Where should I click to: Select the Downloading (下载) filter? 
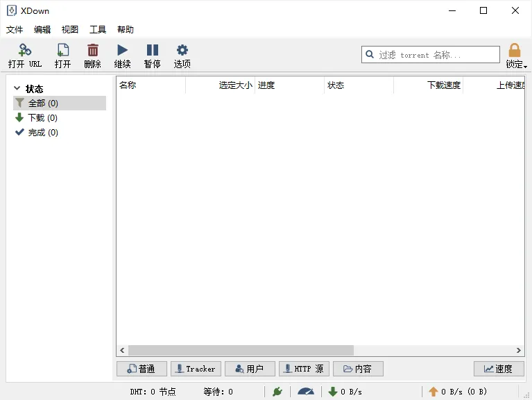coord(60,118)
